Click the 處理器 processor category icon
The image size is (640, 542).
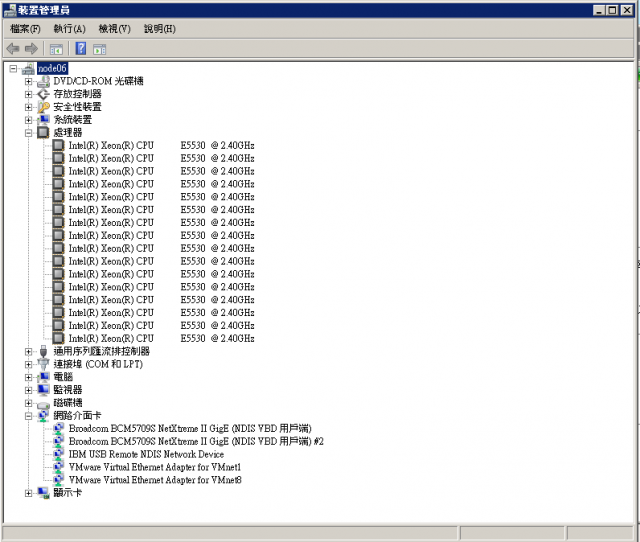click(x=43, y=133)
